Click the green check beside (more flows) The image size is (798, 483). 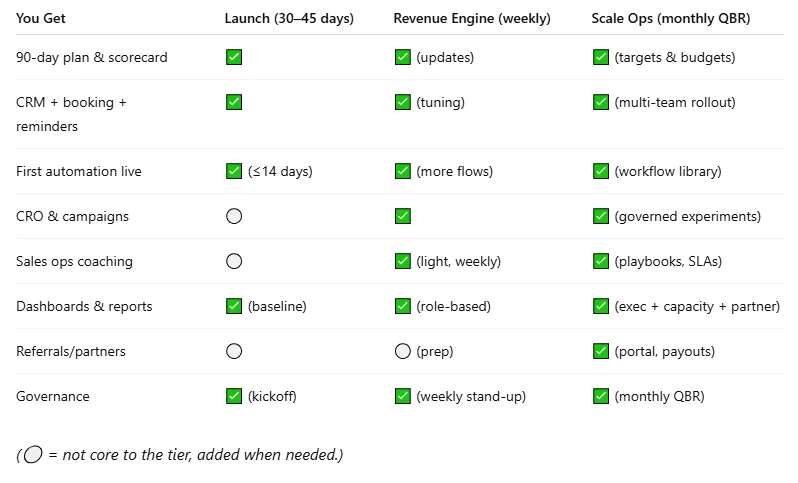[x=402, y=171]
